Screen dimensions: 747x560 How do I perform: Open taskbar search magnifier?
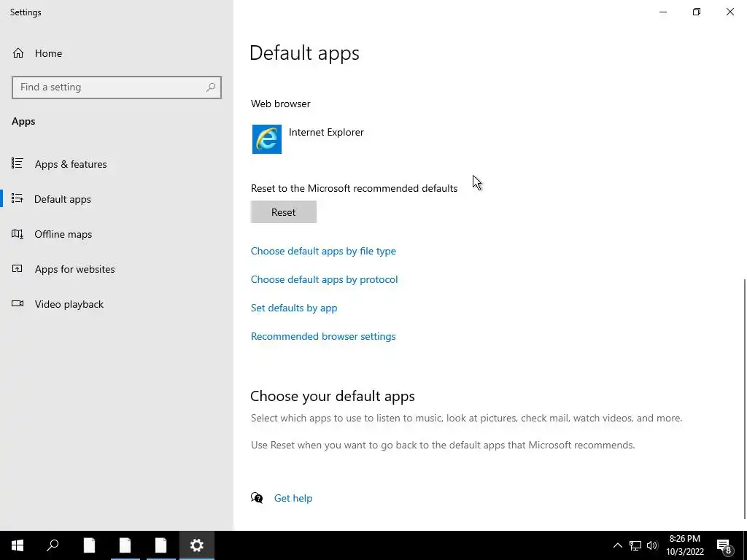53,545
